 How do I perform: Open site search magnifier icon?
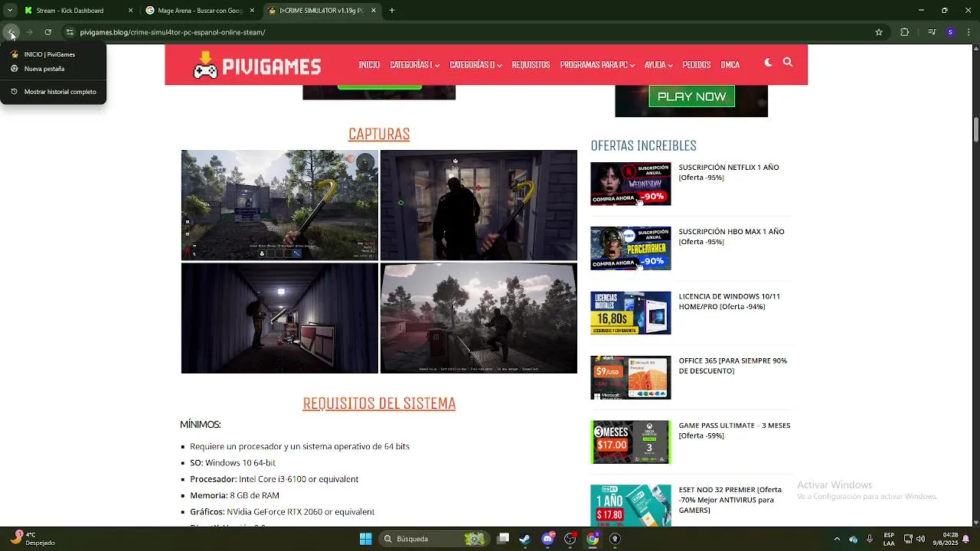788,63
